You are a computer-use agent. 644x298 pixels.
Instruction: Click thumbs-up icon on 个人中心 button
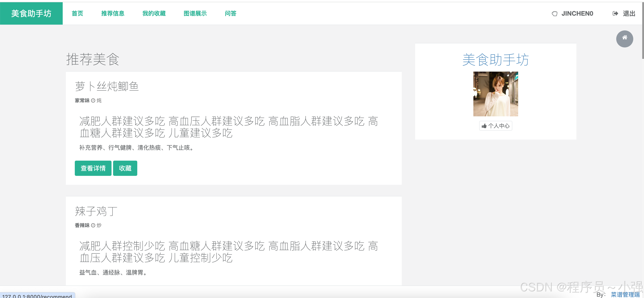tap(484, 126)
